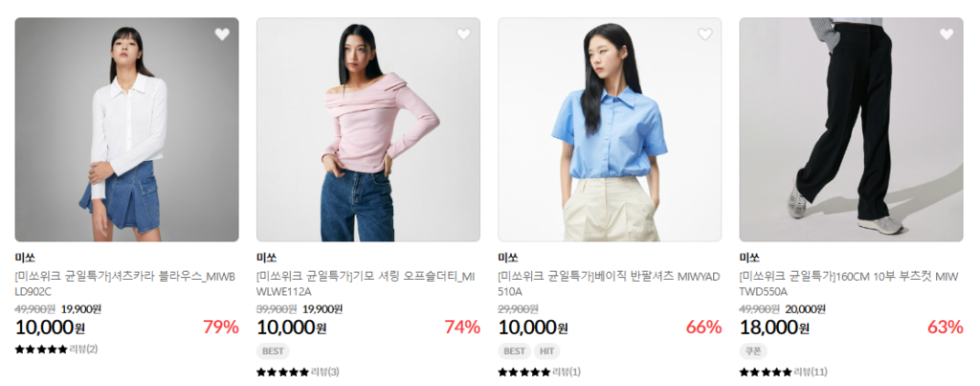The image size is (980, 386).
Task: Toggle wishlist heart on white collar blouse
Action: (222, 34)
